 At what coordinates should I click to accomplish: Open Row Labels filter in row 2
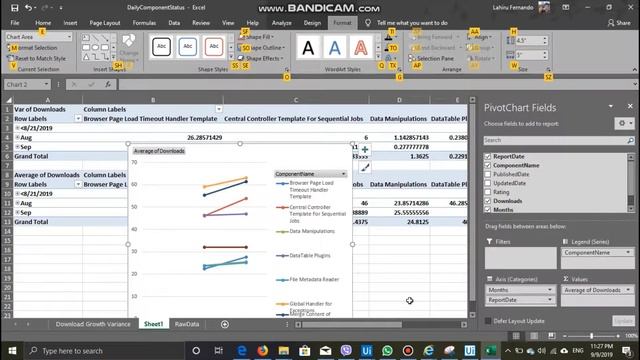click(x=78, y=119)
